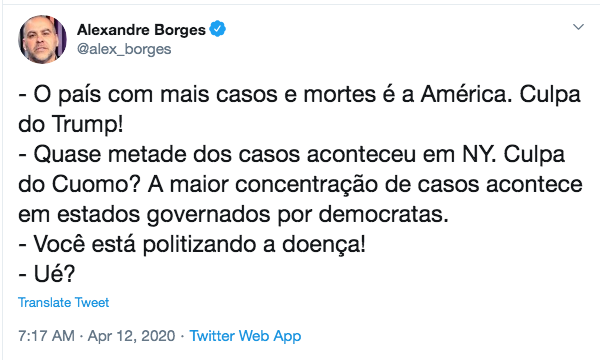Open the Twitter Web App source link
This screenshot has width=600, height=360.
(x=245, y=336)
